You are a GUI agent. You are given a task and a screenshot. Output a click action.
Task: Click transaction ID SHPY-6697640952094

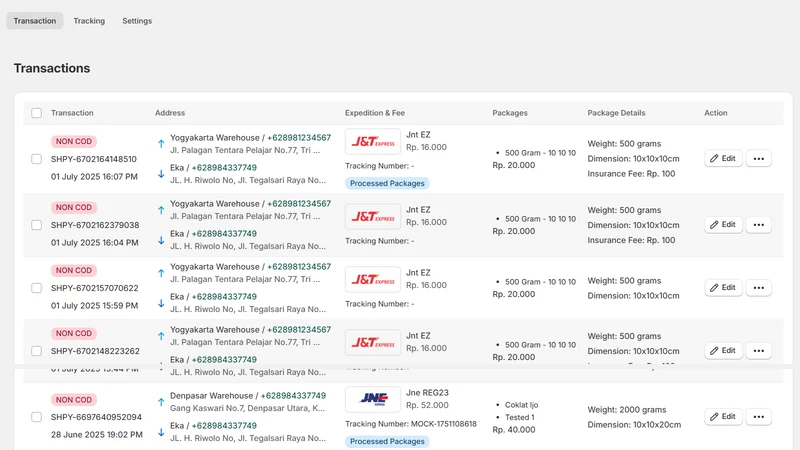pos(96,417)
